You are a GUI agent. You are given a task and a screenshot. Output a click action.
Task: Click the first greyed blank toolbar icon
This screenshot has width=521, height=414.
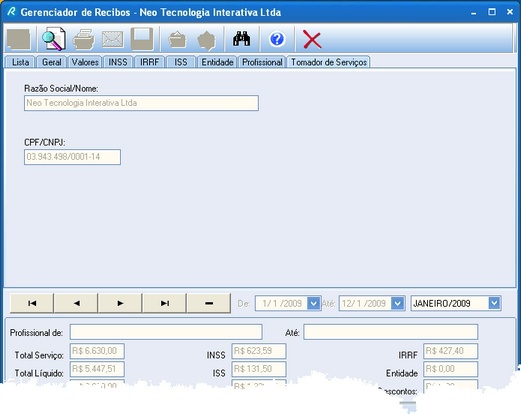[19, 40]
